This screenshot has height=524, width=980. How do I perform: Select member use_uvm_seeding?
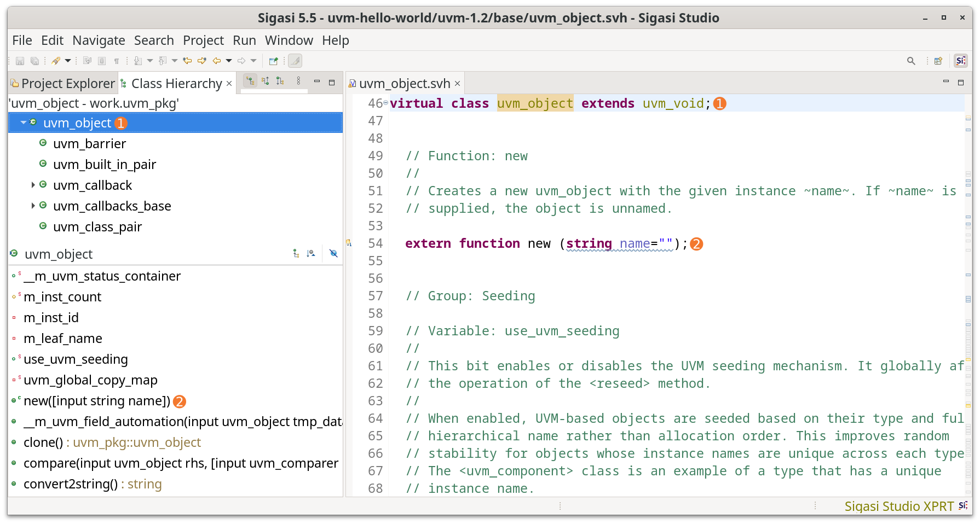(76, 359)
